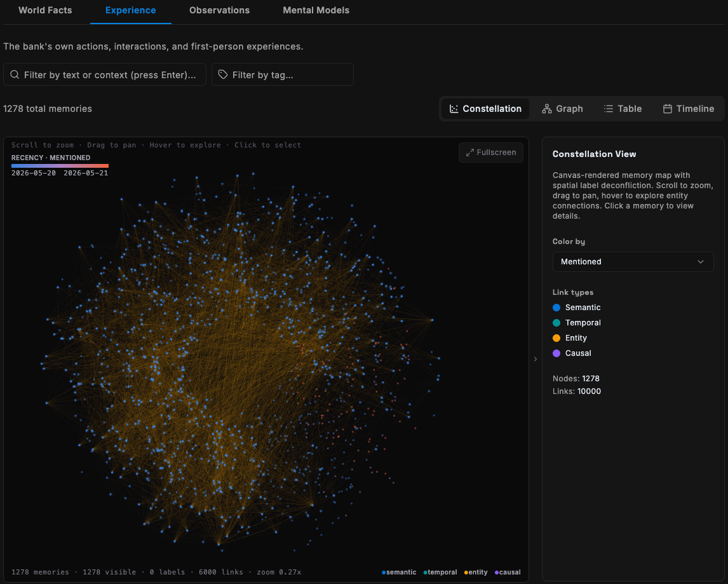The image size is (728, 584).
Task: Click the tag icon in tag filter
Action: pyautogui.click(x=223, y=75)
